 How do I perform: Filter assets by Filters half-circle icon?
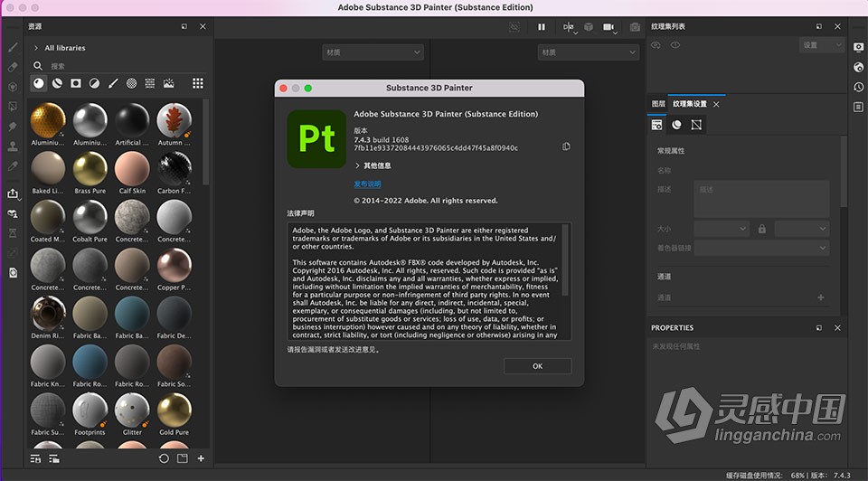point(95,83)
